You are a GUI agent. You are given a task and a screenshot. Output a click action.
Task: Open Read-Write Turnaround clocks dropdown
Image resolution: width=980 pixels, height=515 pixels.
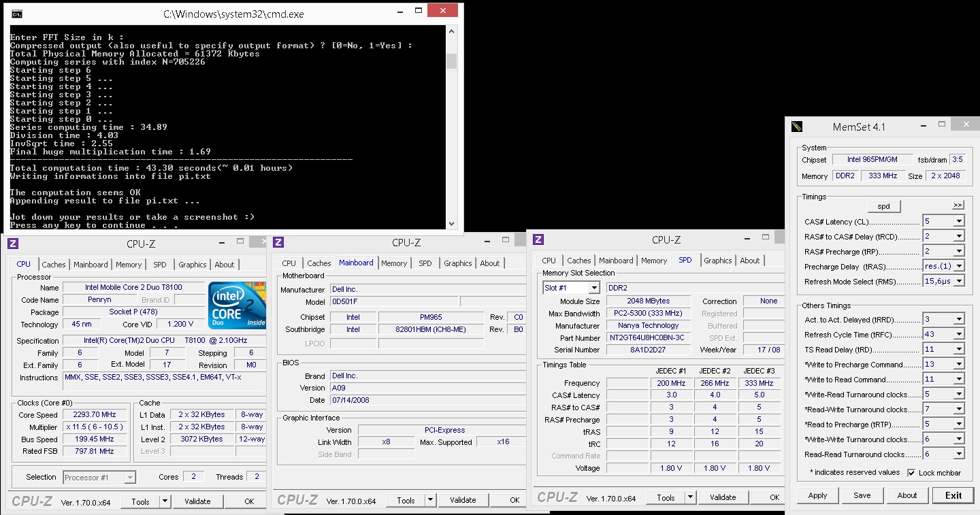point(958,409)
